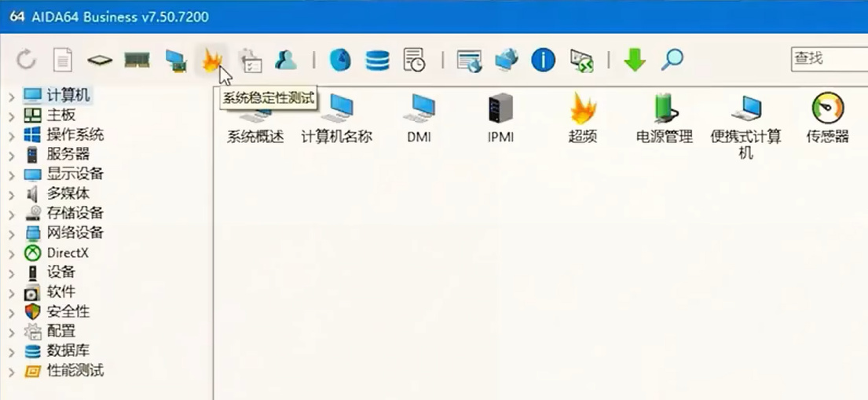Click the window with globe icon
Screen dimensions: 868x400
pyautogui.click(x=470, y=61)
